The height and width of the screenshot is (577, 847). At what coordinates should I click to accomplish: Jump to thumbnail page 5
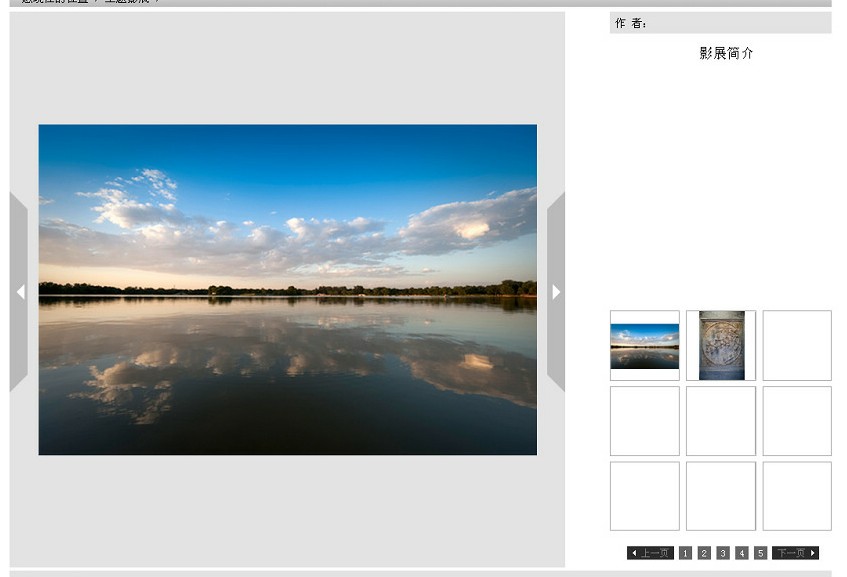click(x=761, y=553)
